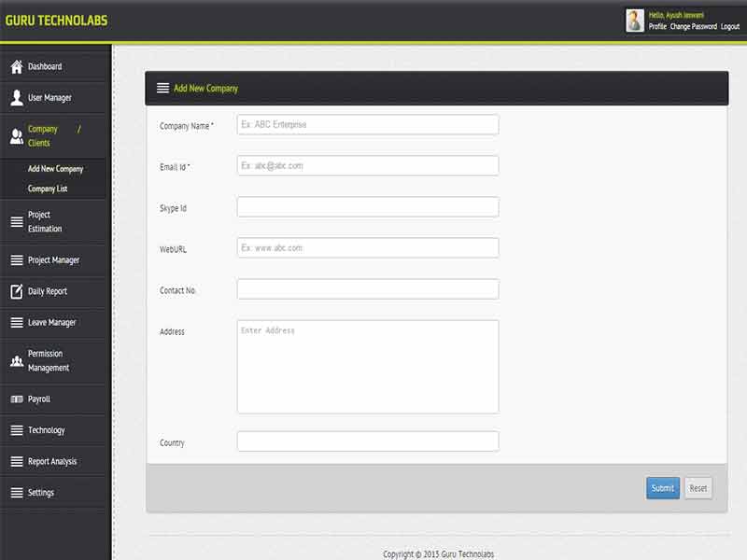Click the Leave Manager sidebar icon
The image size is (747, 560).
pyautogui.click(x=15, y=323)
